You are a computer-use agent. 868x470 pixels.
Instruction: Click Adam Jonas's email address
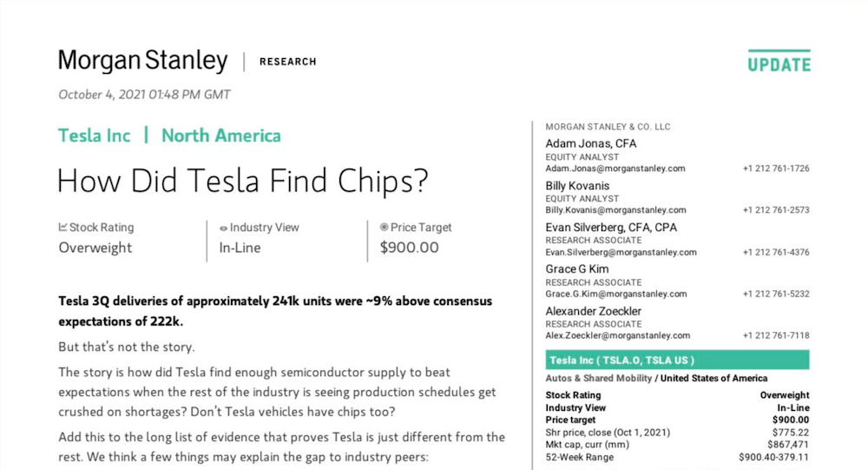pos(615,169)
